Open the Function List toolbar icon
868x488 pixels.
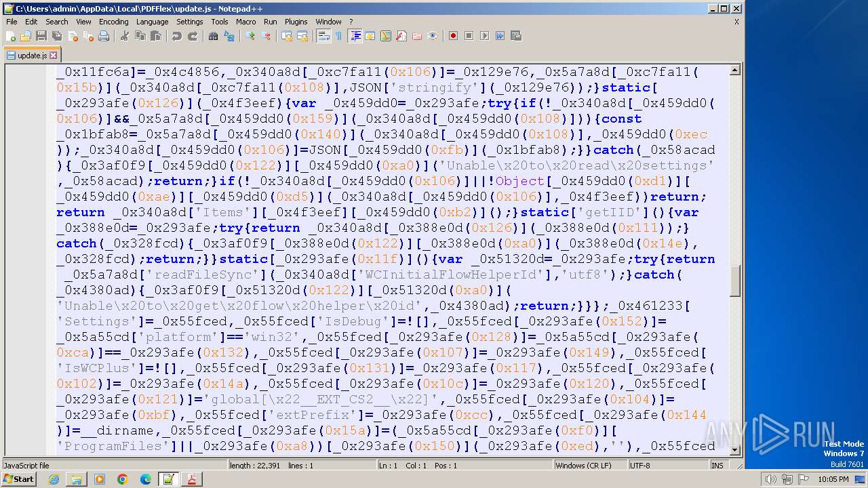point(401,36)
